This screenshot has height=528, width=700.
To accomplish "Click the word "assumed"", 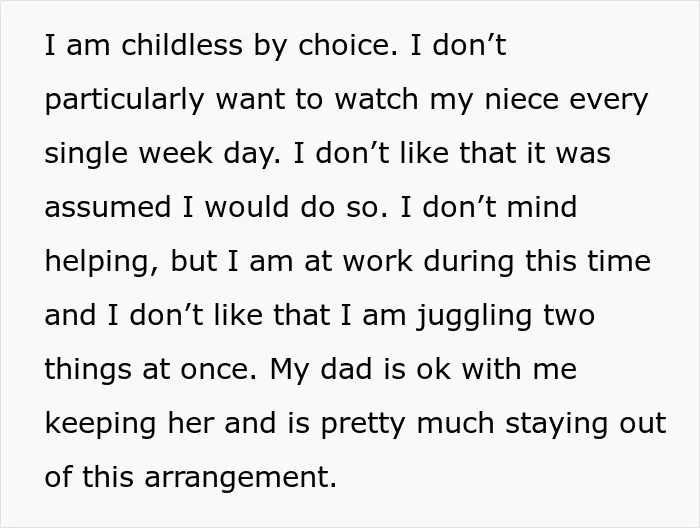I will 108,207.
